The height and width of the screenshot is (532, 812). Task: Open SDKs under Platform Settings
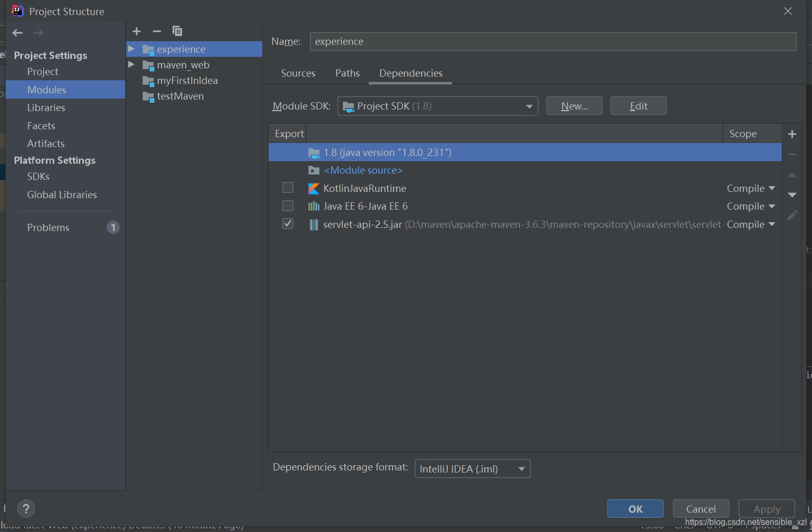[39, 176]
